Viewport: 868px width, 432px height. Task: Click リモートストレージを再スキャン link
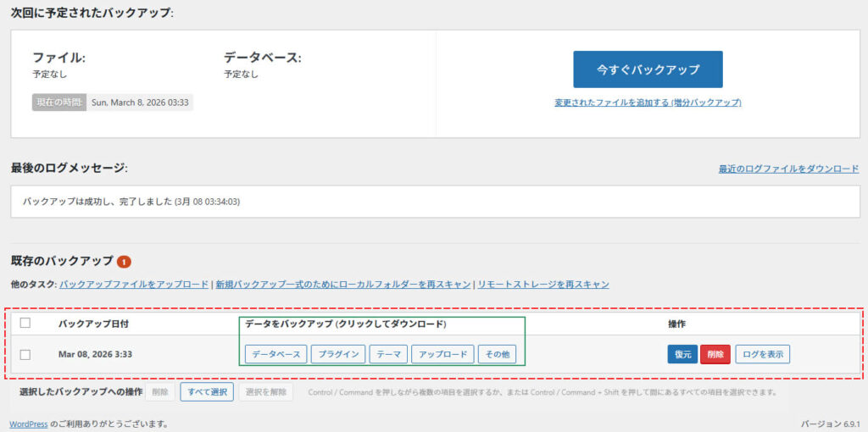[x=543, y=285]
